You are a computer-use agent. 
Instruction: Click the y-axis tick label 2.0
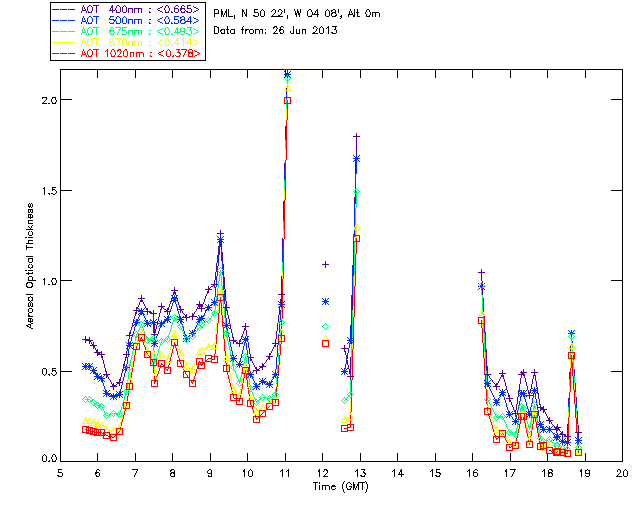(49, 100)
